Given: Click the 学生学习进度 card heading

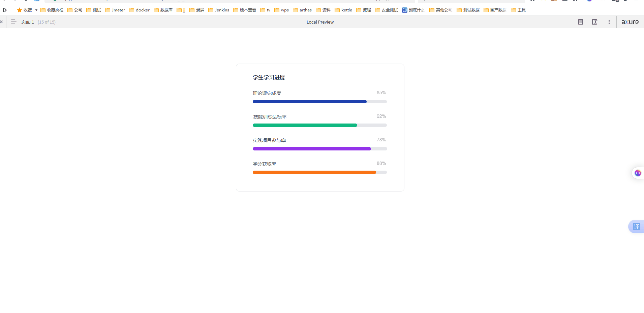Looking at the screenshot, I should click(x=269, y=77).
